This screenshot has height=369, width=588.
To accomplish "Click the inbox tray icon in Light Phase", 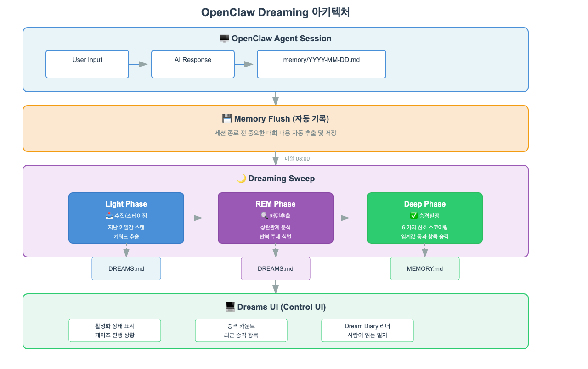I will [x=109, y=216].
